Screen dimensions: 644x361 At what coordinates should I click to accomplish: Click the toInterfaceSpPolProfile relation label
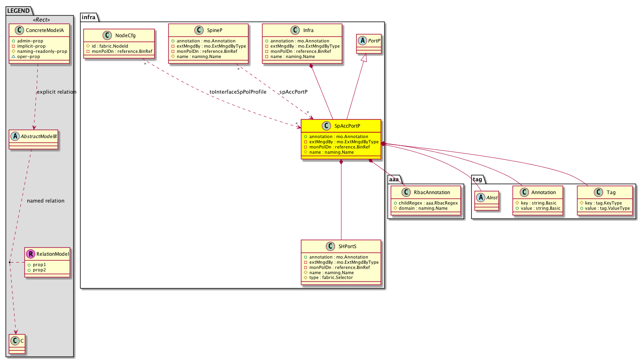238,92
